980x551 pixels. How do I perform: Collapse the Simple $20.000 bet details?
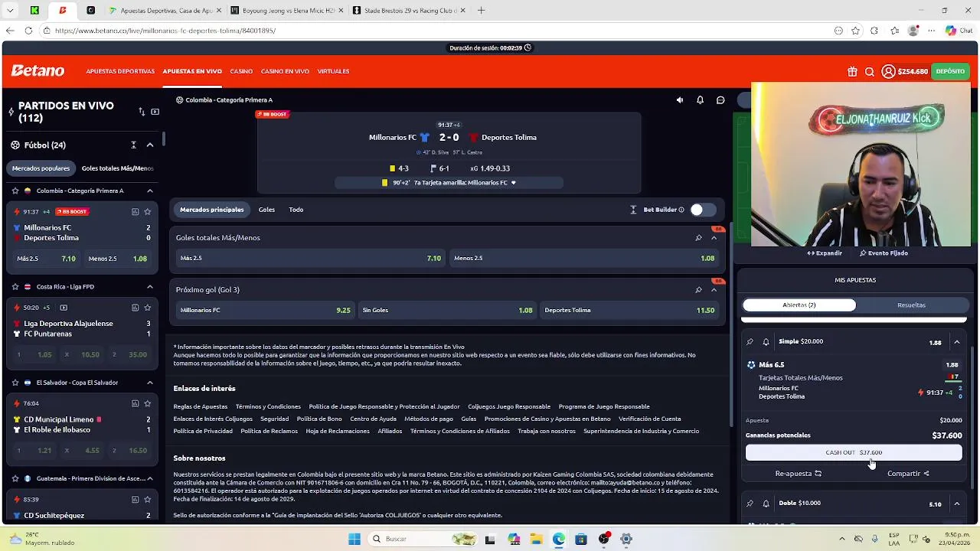[x=957, y=342]
